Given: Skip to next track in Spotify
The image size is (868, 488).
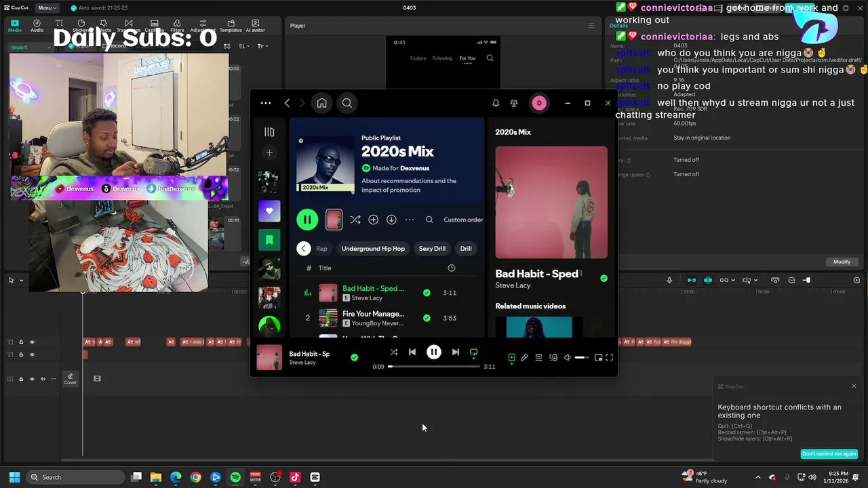Looking at the screenshot, I should tap(456, 352).
